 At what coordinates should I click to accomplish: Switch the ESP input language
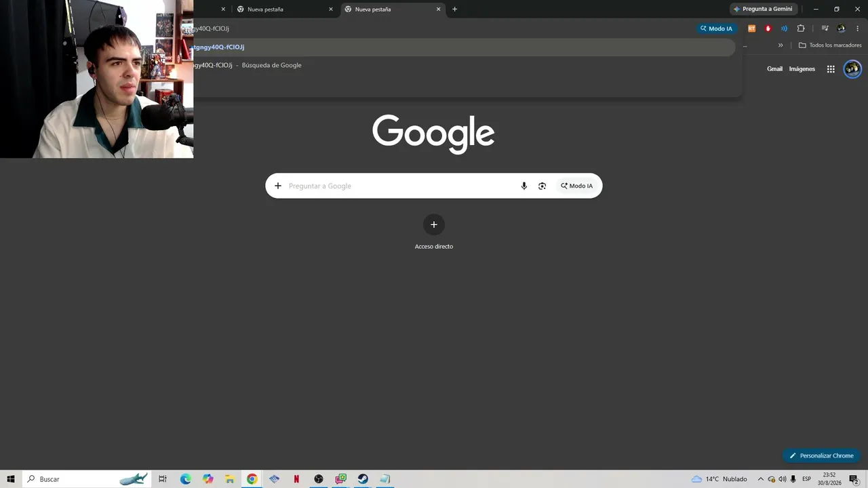pyautogui.click(x=807, y=479)
